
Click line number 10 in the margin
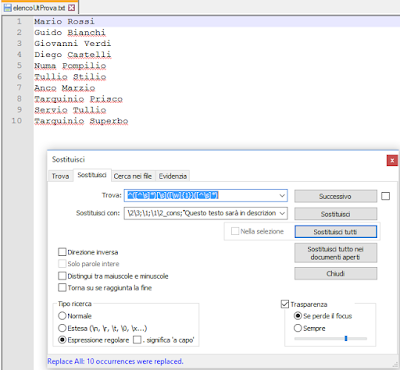[x=17, y=121]
